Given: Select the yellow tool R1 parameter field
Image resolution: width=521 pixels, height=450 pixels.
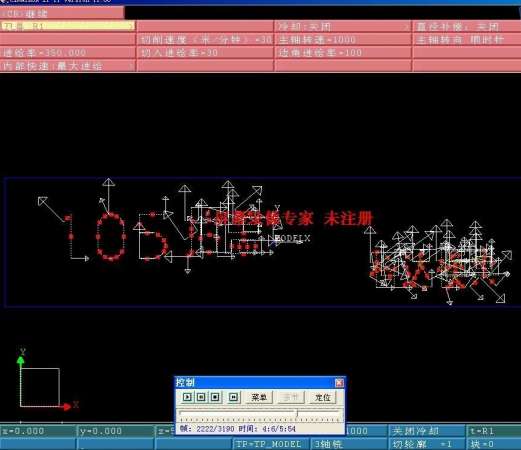Looking at the screenshot, I should click(x=68, y=26).
